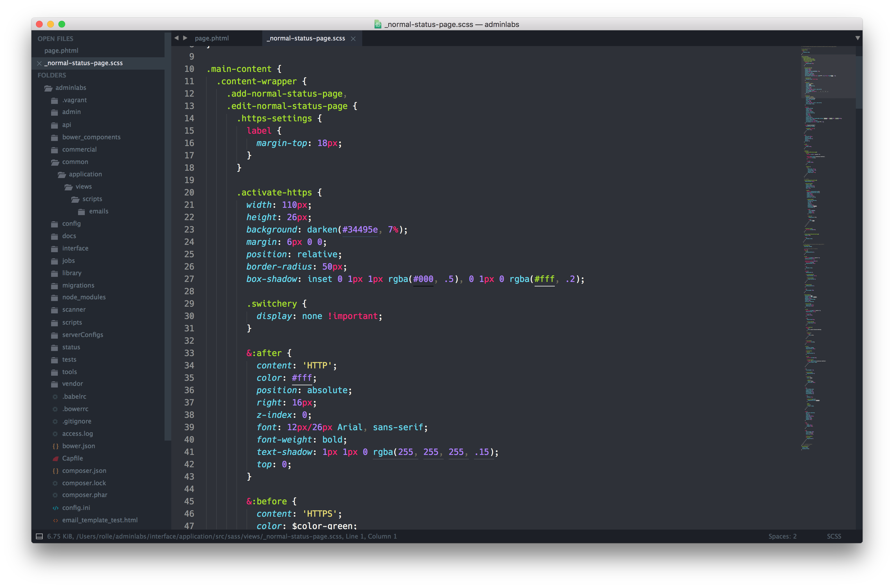This screenshot has width=894, height=588.
Task: Click the icon beside email_template_test.html
Action: pos(55,520)
